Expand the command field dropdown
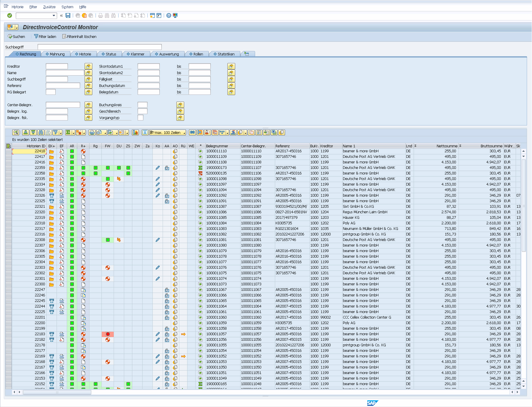Screen dimensions: 532x407 (54, 15)
